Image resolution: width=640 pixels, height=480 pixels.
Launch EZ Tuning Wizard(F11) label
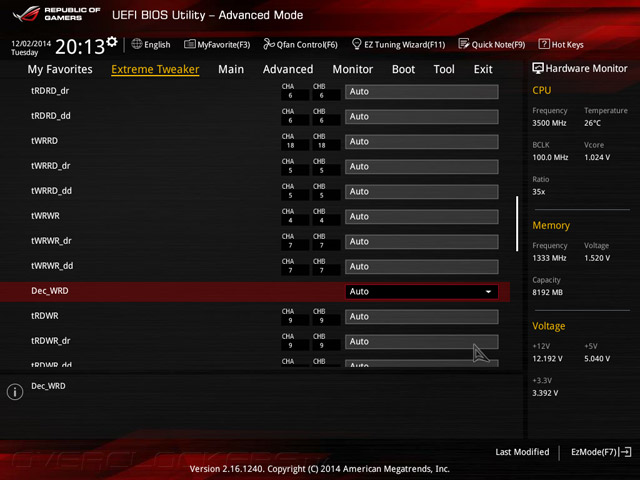point(404,44)
